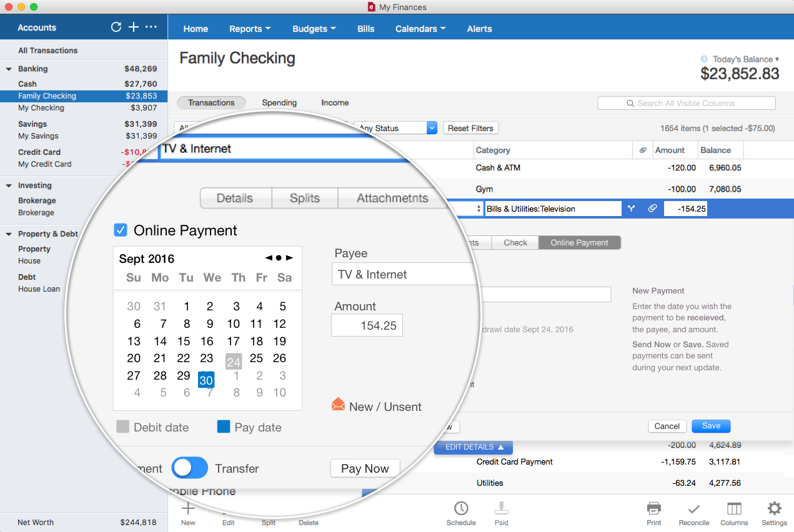This screenshot has width=794, height=532.
Task: Collapse the Banking account group
Action: 8,69
